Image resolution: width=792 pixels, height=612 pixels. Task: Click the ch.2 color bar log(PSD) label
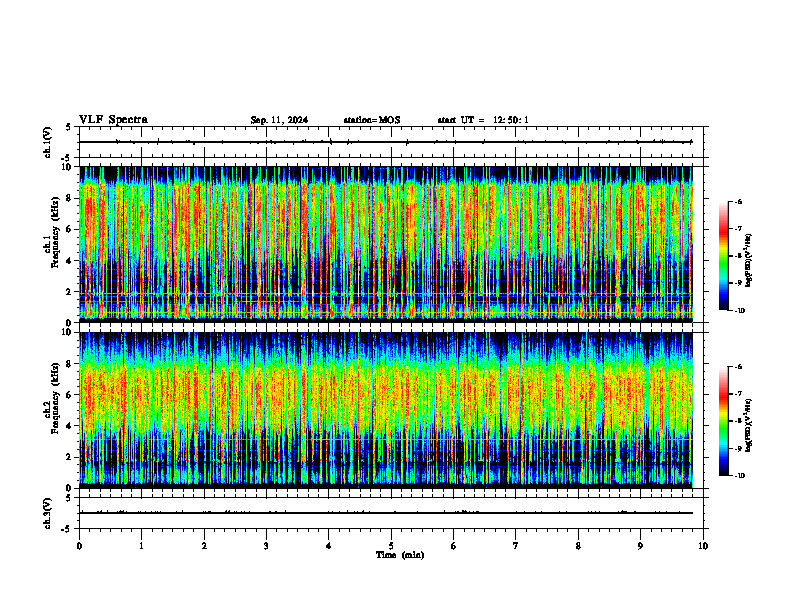tap(749, 425)
